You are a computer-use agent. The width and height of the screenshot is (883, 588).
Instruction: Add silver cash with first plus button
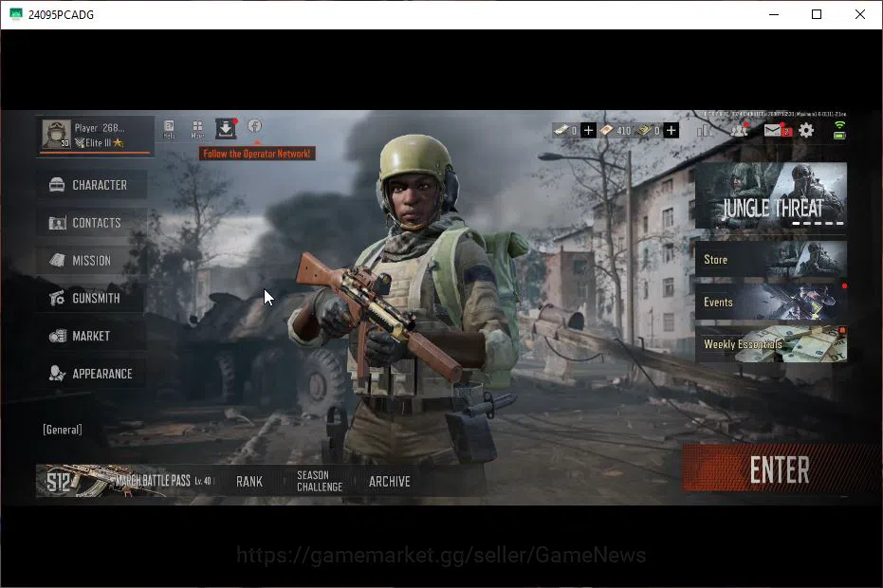[x=588, y=131]
